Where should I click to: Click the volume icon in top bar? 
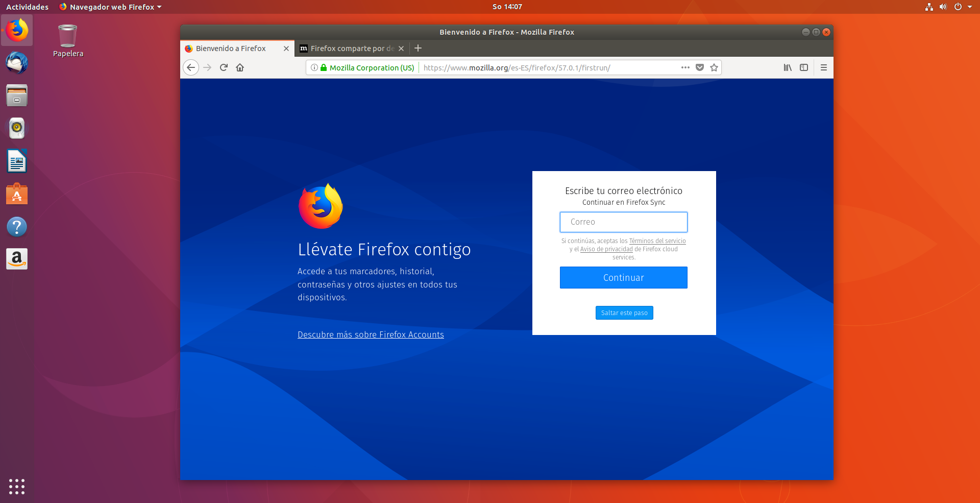click(x=943, y=7)
